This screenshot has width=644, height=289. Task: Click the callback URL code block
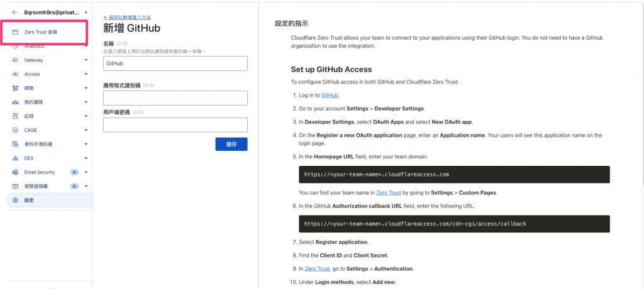[454, 224]
